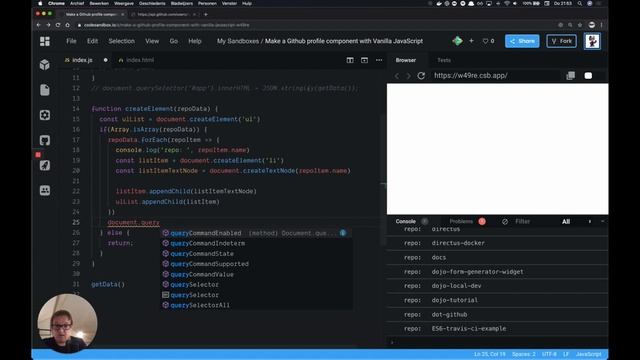Open the Deployment rocket icon in sidebar

[45, 165]
